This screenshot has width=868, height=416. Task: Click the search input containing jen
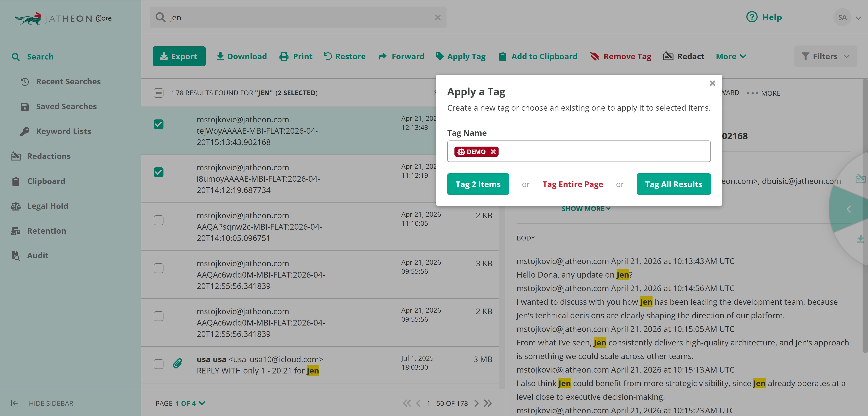tap(298, 17)
